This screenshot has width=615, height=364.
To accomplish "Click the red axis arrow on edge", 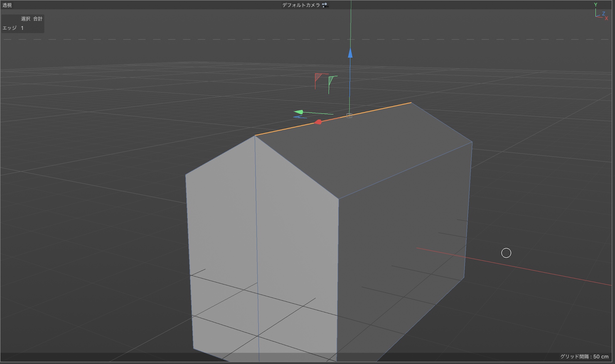I will (318, 122).
